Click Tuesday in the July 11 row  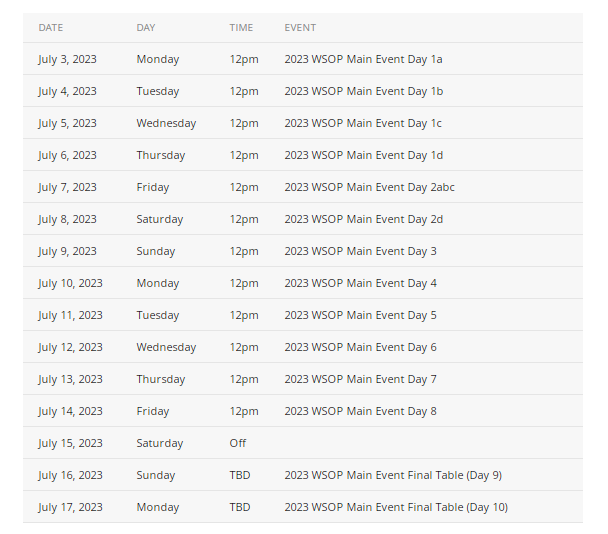point(158,315)
